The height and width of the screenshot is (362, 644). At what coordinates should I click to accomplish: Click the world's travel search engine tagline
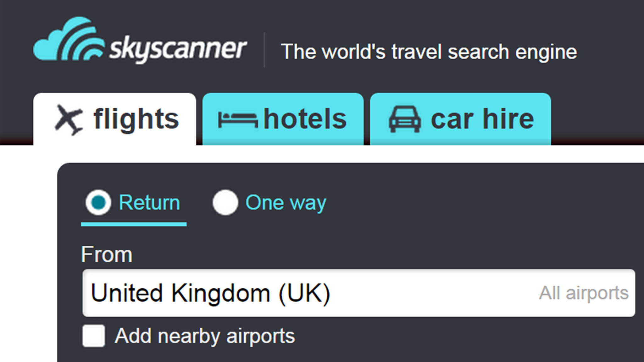[x=429, y=52]
